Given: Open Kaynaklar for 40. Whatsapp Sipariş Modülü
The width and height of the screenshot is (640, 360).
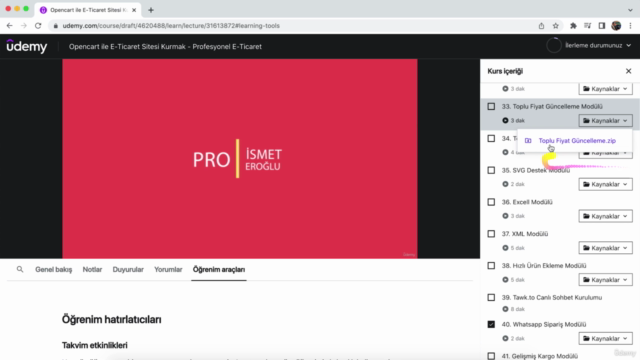Looking at the screenshot, I should point(605,338).
